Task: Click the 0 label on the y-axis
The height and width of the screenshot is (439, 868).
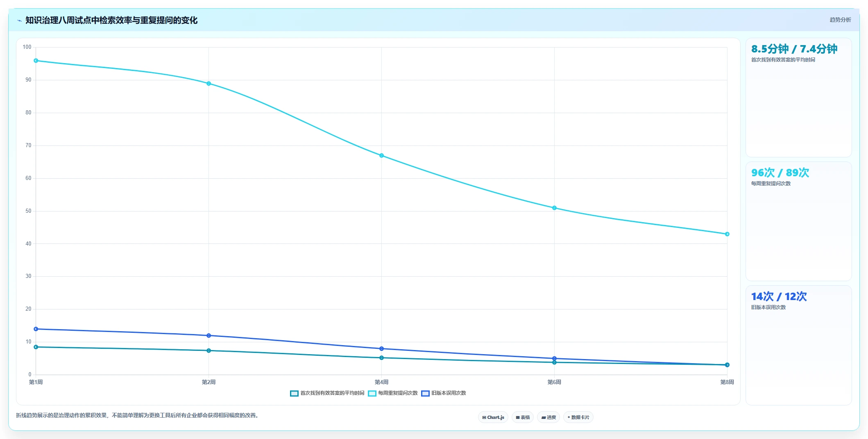Action: pyautogui.click(x=30, y=375)
